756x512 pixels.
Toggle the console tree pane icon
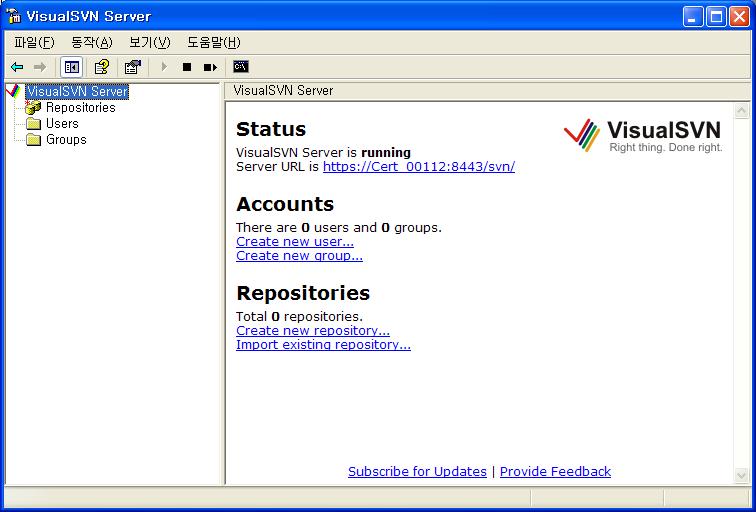pyautogui.click(x=71, y=67)
